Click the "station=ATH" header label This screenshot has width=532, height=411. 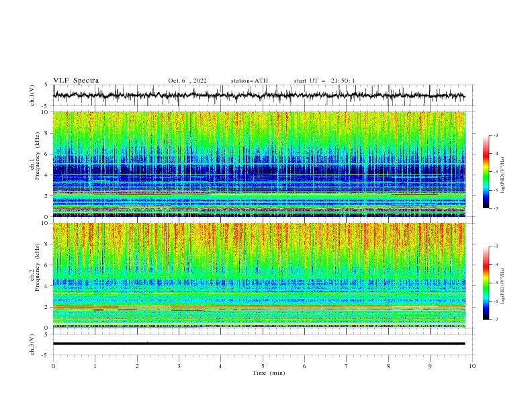pyautogui.click(x=249, y=81)
